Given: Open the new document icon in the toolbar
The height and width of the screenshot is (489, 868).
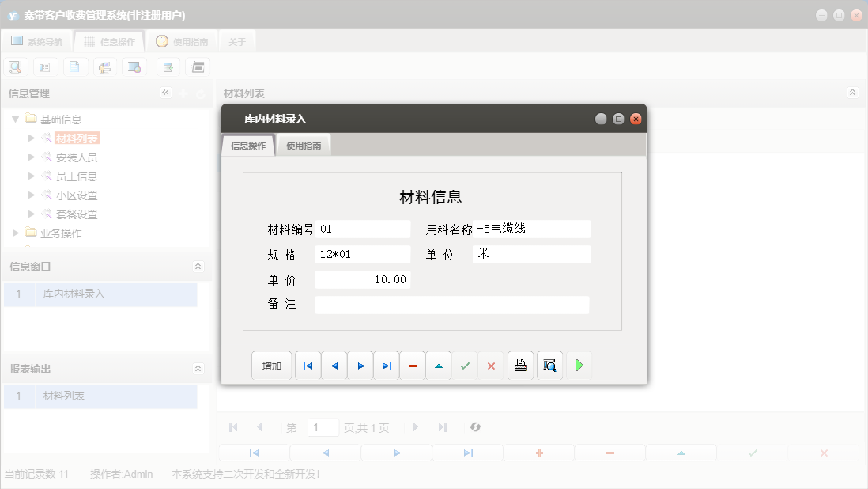Looking at the screenshot, I should click(x=75, y=66).
